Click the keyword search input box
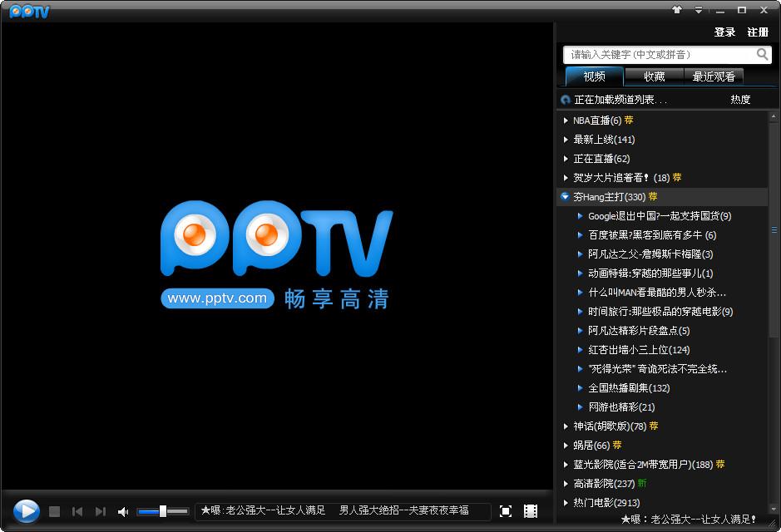The width and height of the screenshot is (781, 532). pyautogui.click(x=657, y=55)
